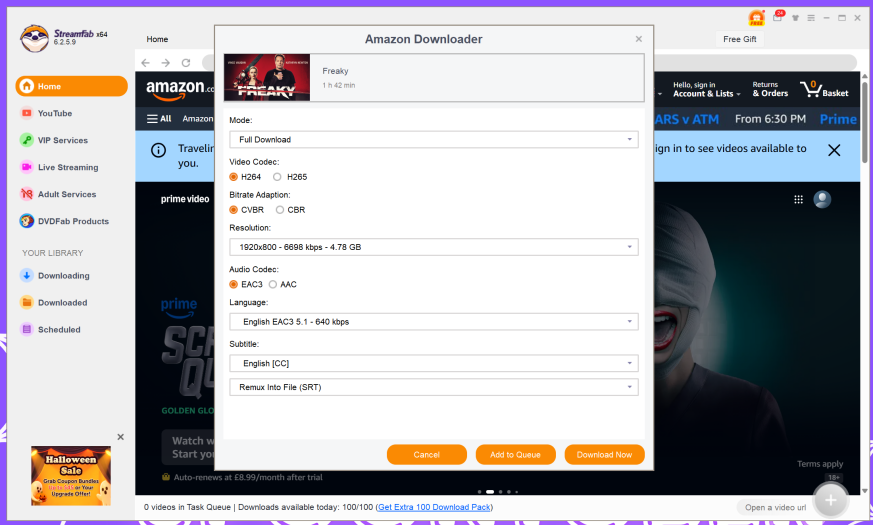
Task: Click the Free Gift button
Action: coord(739,39)
